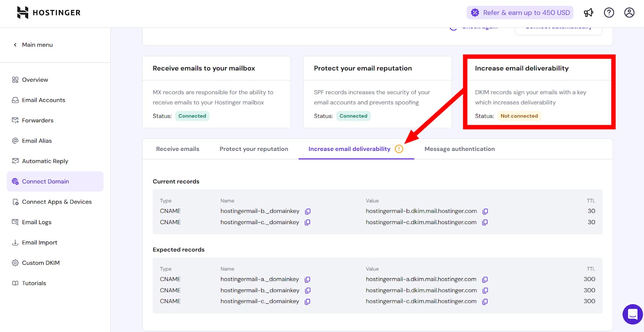Switch to Protect your reputation tab
The height and width of the screenshot is (332, 644).
[x=254, y=149]
